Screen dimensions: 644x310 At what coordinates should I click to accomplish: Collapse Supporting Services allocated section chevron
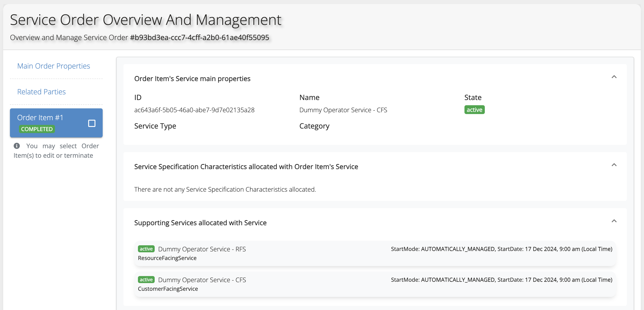click(x=614, y=221)
